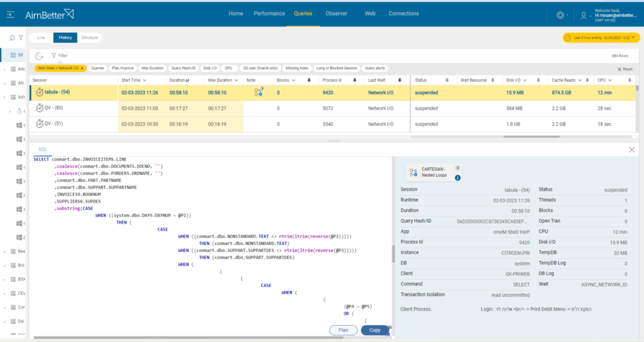Switch to the QAnalyze tab

(89, 38)
